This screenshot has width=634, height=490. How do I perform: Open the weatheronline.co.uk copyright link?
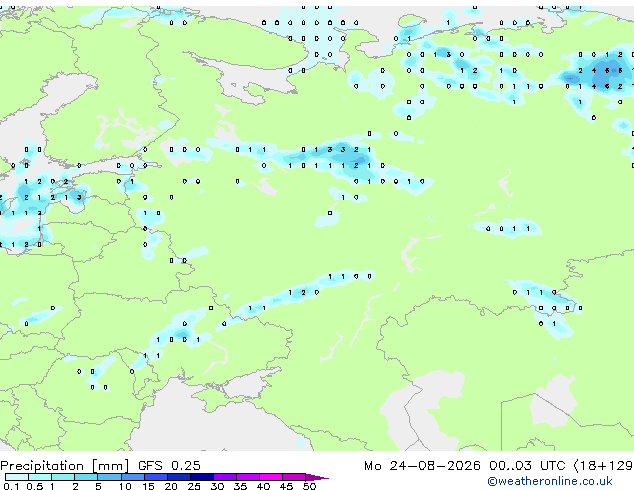[549, 481]
